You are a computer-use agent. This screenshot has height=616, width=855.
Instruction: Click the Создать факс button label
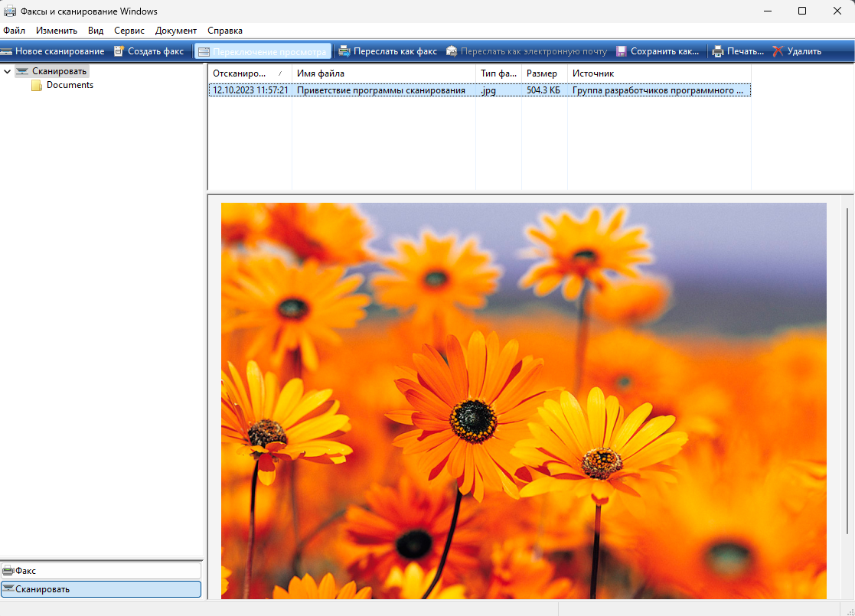point(155,51)
